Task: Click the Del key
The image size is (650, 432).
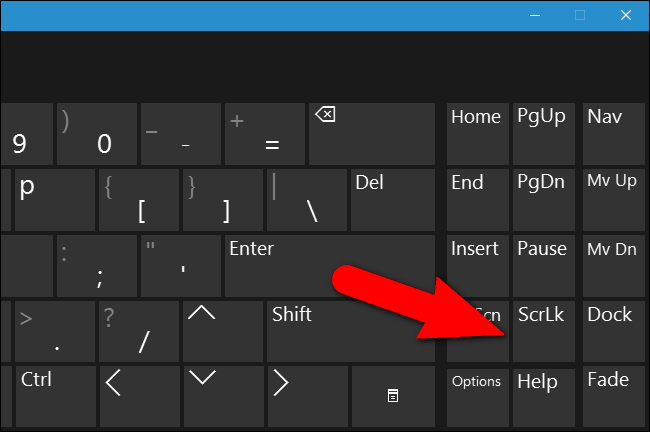Action: (x=393, y=200)
